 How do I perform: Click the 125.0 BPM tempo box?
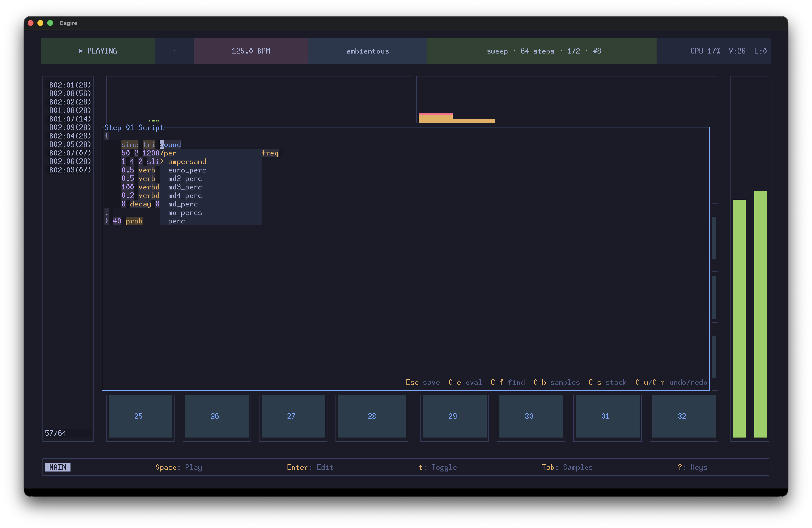251,51
